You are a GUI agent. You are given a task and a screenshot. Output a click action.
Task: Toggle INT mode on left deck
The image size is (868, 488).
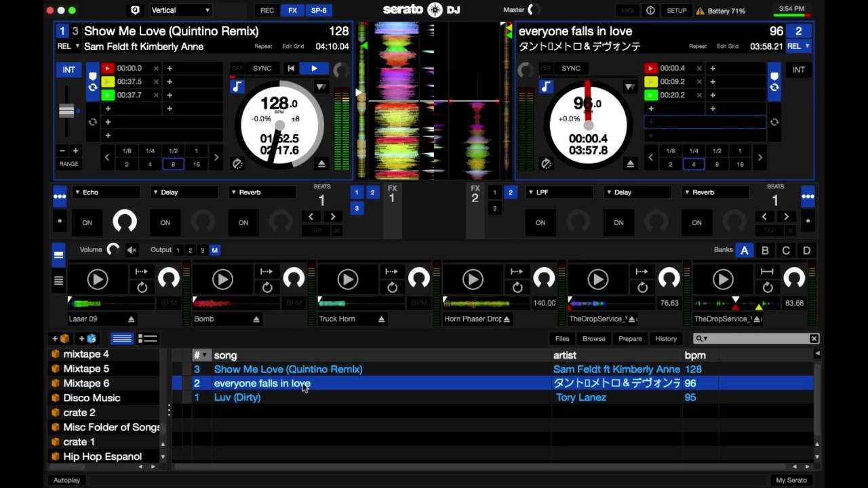tap(69, 70)
